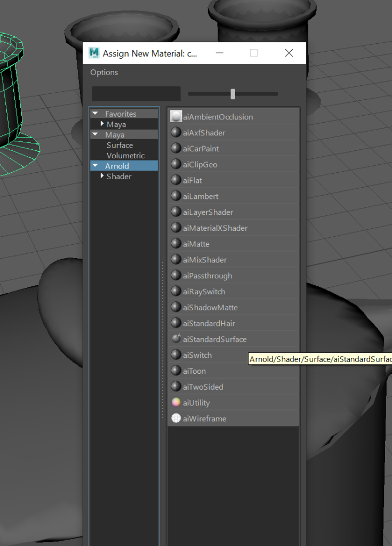Viewport: 392px width, 546px height.
Task: Click the aiRaySwitch sphere icon
Action: [176, 292]
